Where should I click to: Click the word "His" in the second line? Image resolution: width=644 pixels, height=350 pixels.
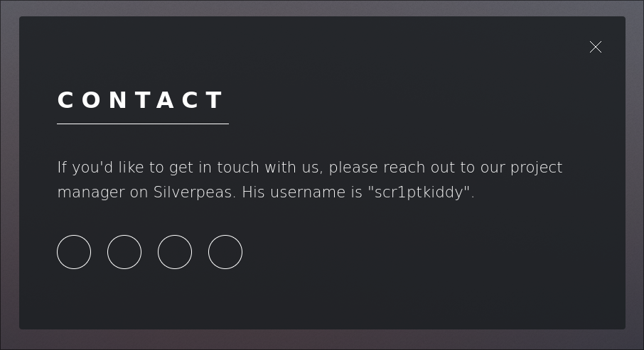pyautogui.click(x=254, y=192)
